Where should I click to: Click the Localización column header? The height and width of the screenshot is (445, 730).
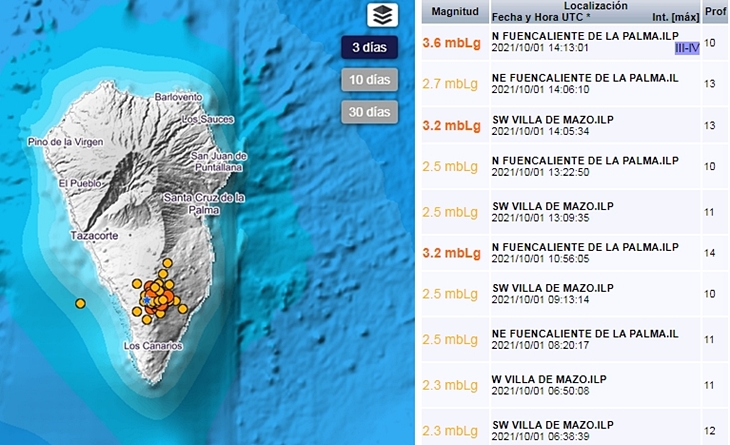pyautogui.click(x=595, y=6)
